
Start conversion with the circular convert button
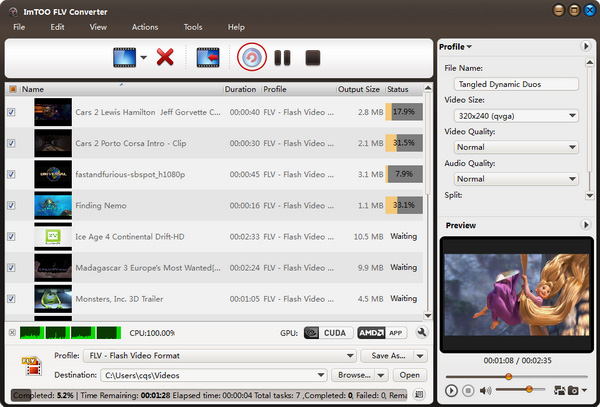point(251,57)
